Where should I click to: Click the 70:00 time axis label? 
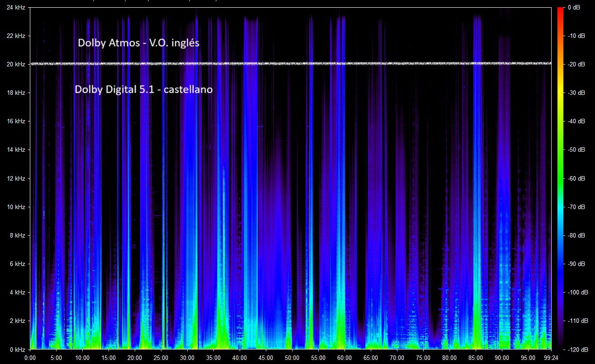(397, 357)
